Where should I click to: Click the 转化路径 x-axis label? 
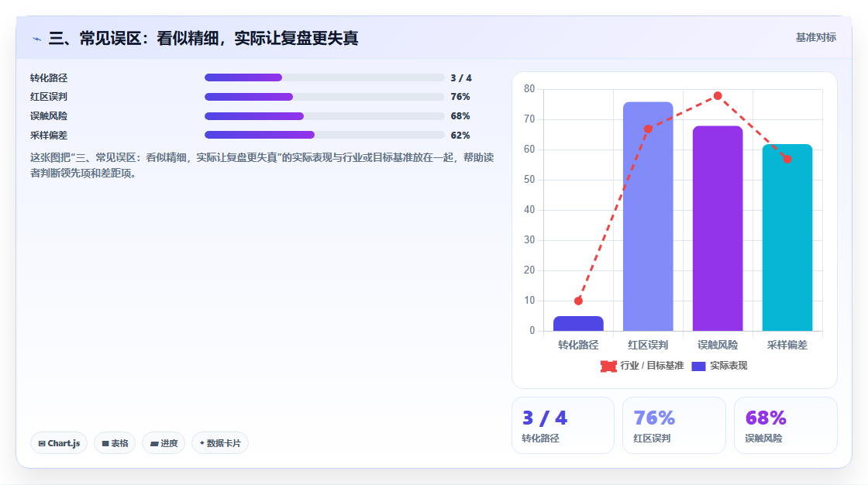pos(578,345)
